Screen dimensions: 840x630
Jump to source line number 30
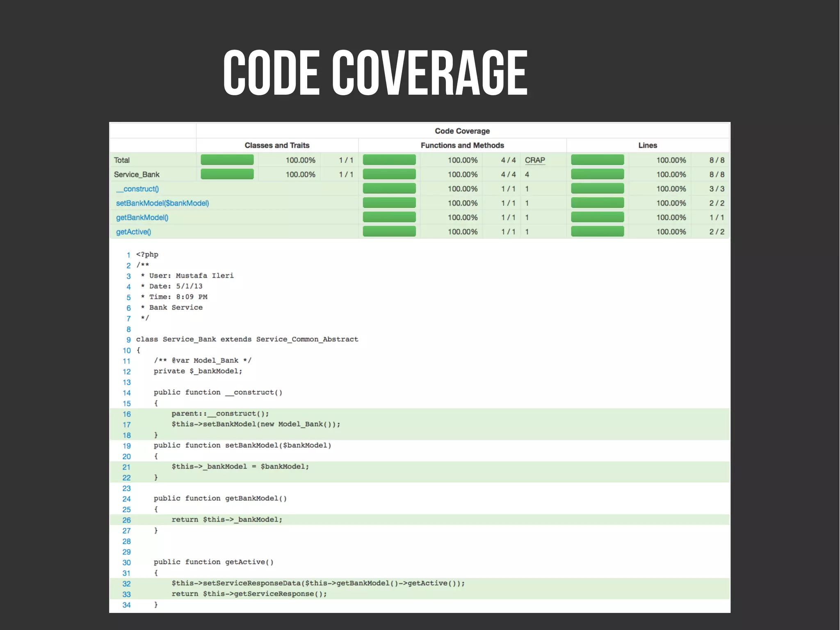click(x=127, y=563)
